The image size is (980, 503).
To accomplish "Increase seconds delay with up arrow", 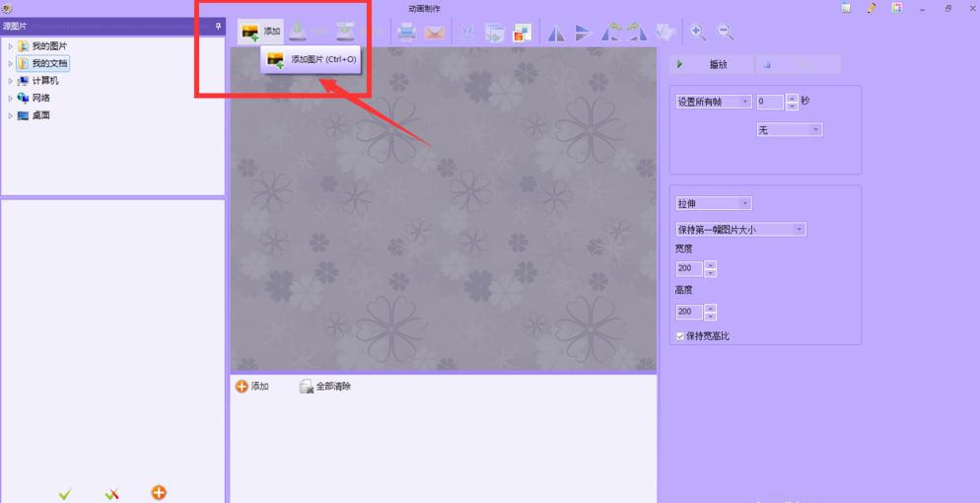I will [x=793, y=98].
